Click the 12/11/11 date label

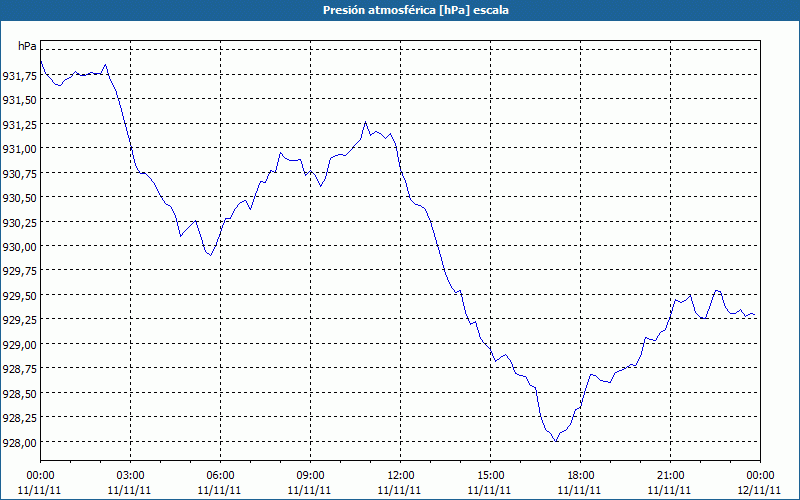coord(760,490)
